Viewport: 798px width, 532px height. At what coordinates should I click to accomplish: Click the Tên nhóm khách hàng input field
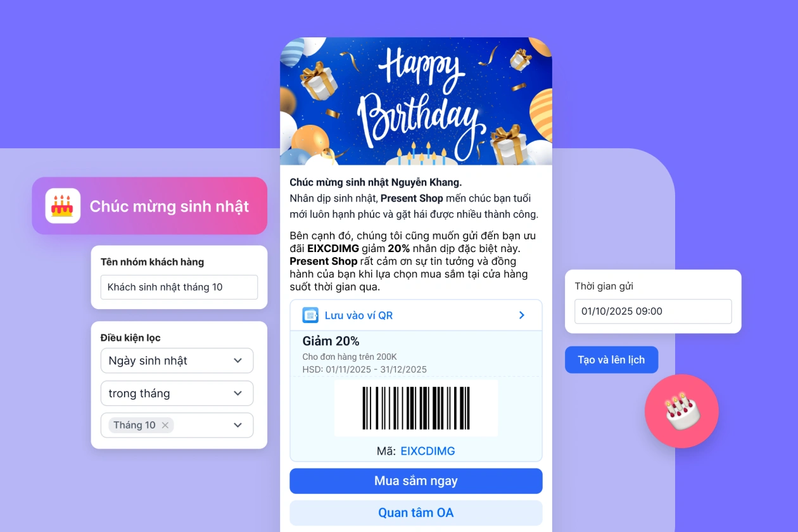click(179, 287)
